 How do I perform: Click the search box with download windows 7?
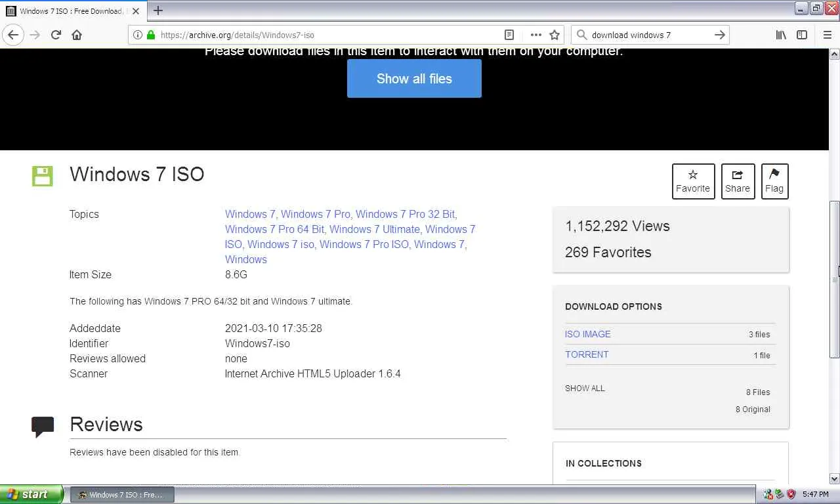[x=650, y=35]
